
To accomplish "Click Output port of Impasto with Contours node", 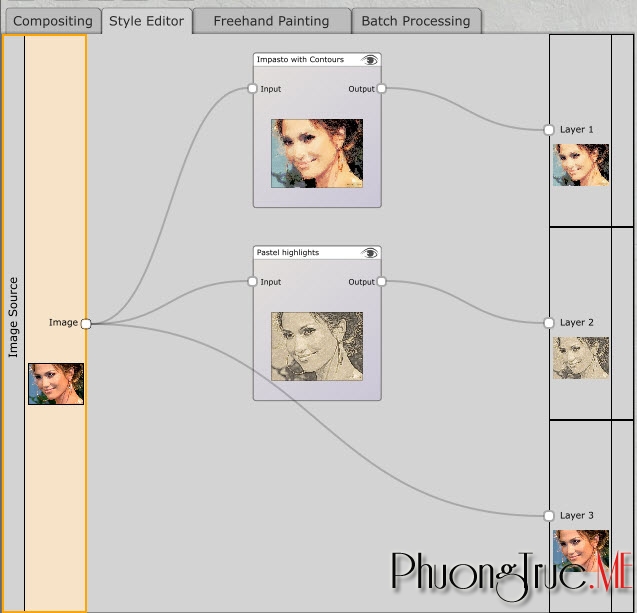I will point(381,89).
